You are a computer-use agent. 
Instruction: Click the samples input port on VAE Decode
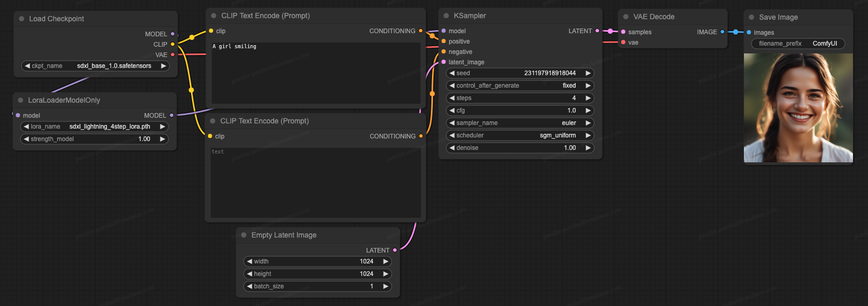[623, 32]
